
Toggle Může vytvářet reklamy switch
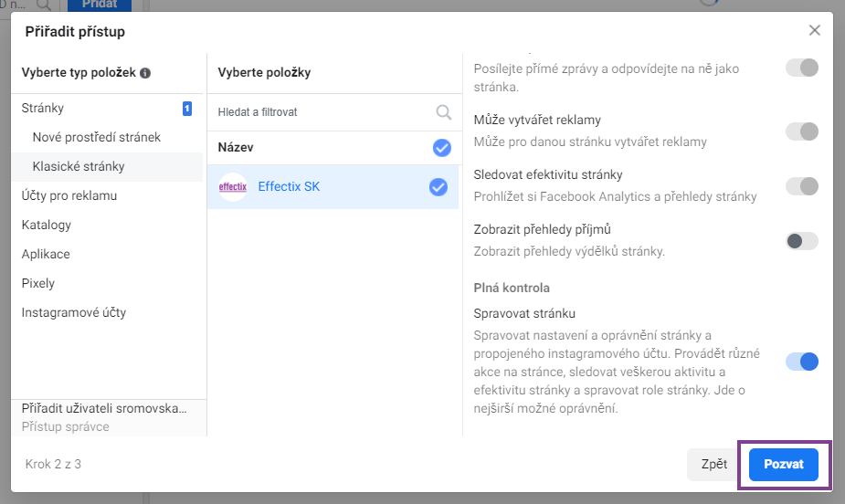click(x=802, y=131)
